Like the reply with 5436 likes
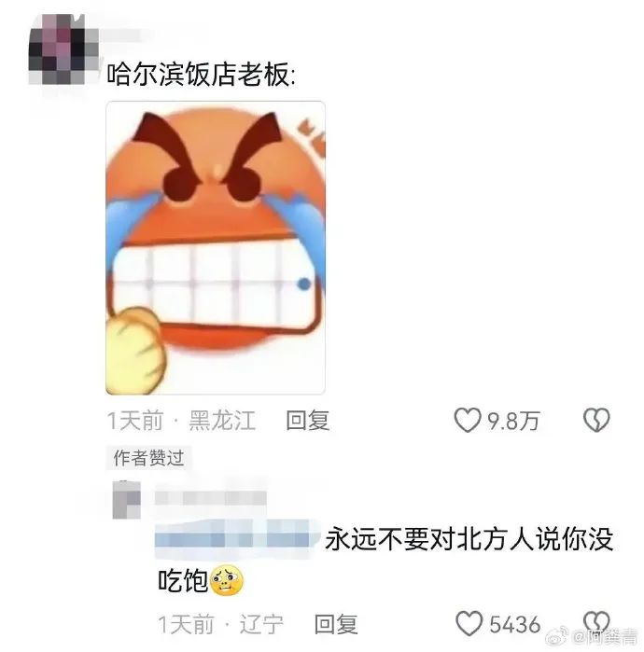This screenshot has width=644, height=652. coord(469,623)
